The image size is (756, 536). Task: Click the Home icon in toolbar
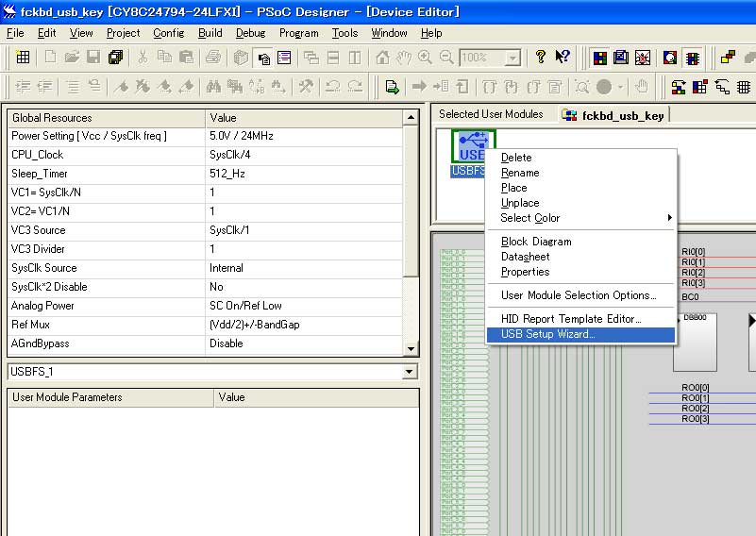pos(382,58)
